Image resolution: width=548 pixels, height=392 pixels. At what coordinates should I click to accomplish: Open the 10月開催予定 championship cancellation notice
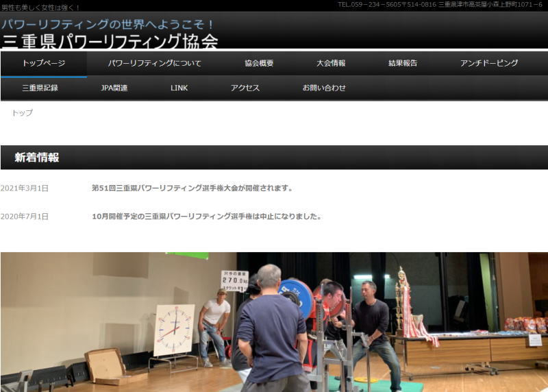[206, 217]
